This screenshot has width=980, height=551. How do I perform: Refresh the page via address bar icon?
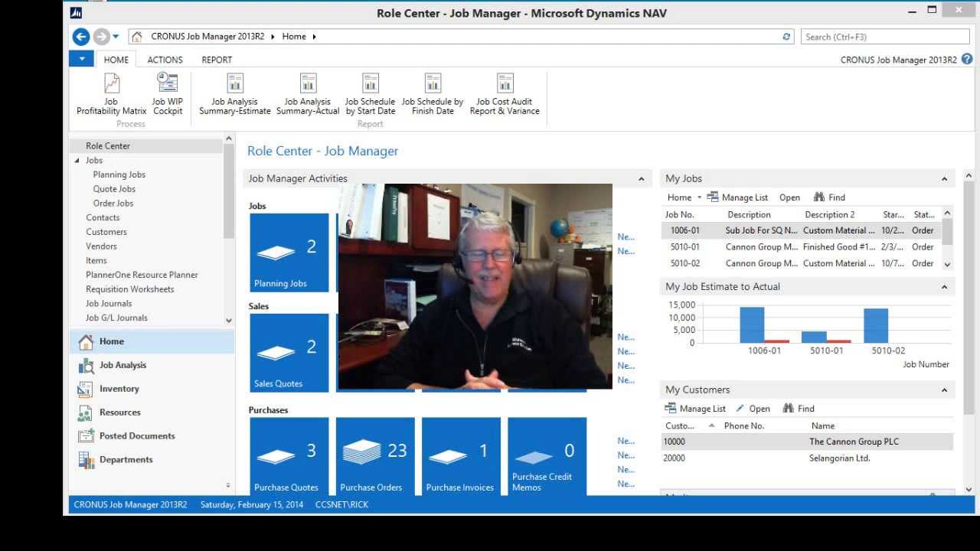786,37
